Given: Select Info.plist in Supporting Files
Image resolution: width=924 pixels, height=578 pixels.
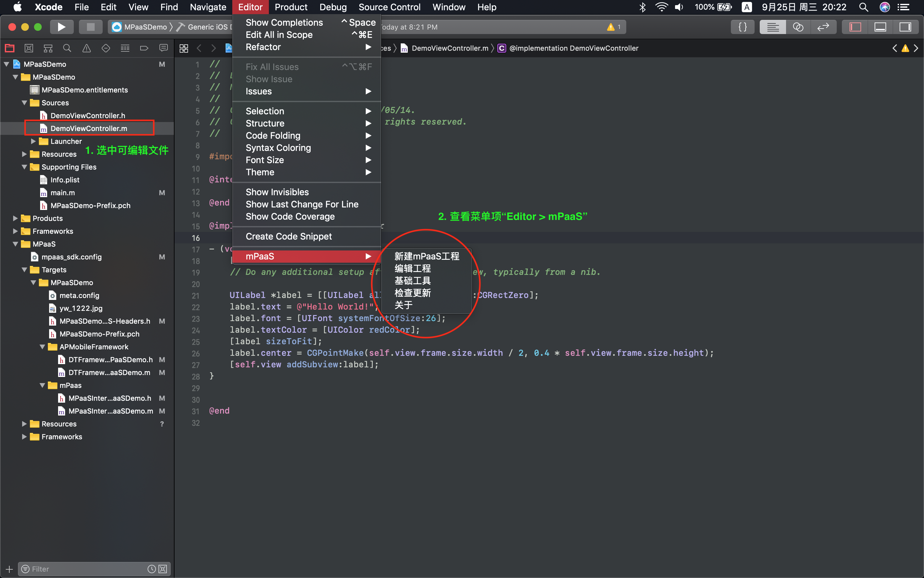Looking at the screenshot, I should (x=64, y=180).
